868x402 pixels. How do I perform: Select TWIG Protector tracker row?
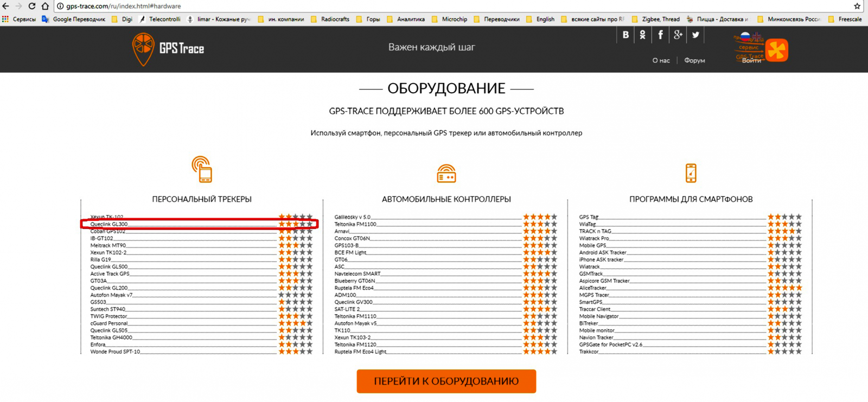(x=201, y=316)
